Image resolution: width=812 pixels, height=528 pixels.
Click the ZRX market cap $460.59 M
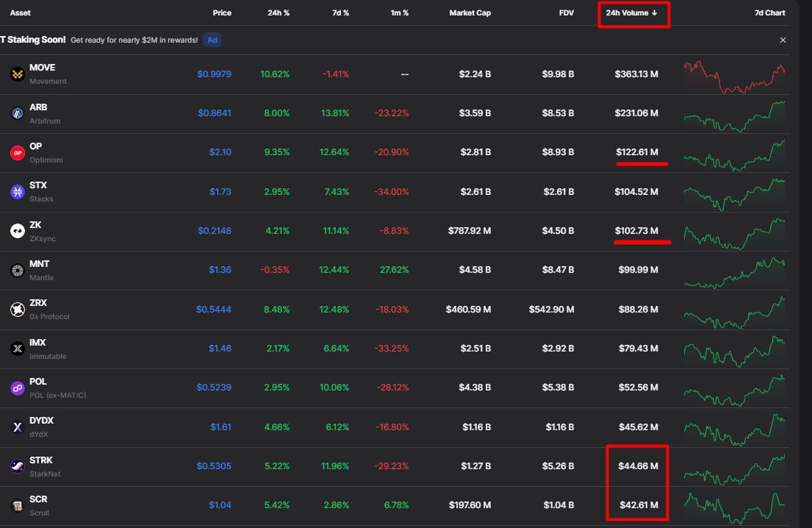pyautogui.click(x=468, y=310)
